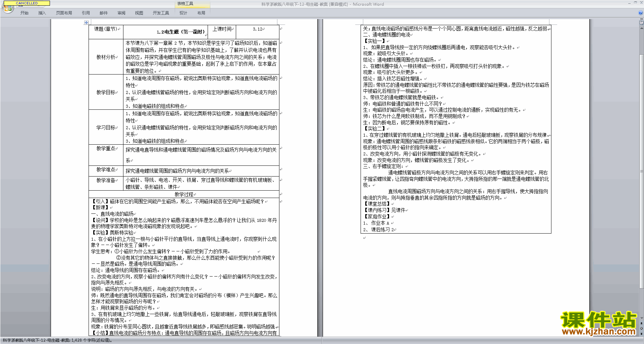Open the 审阅 tab
The width and height of the screenshot is (644, 344).
[x=121, y=13]
